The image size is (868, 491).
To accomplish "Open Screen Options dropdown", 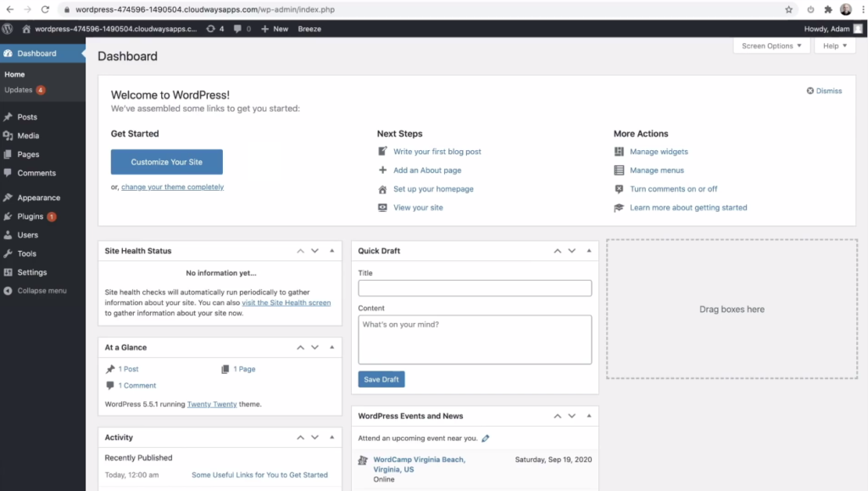I will (x=771, y=46).
